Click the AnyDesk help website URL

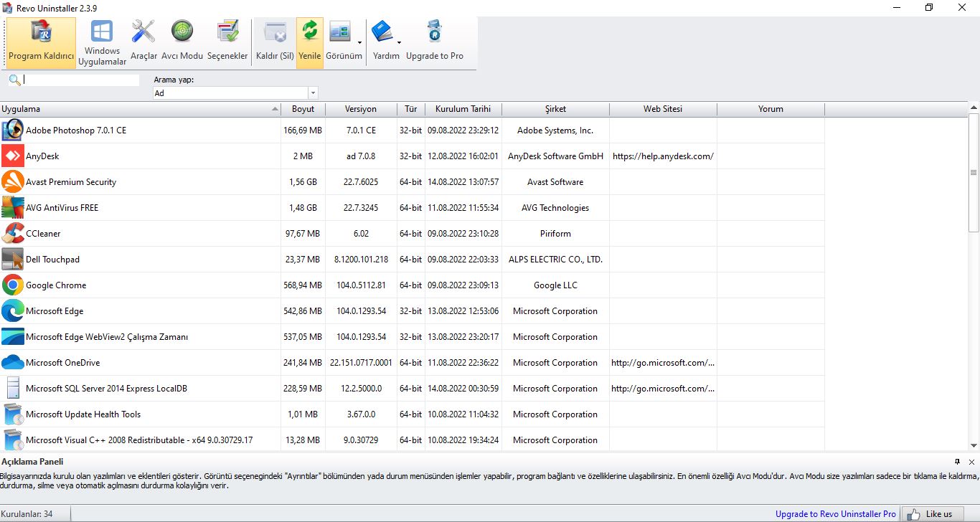(663, 156)
